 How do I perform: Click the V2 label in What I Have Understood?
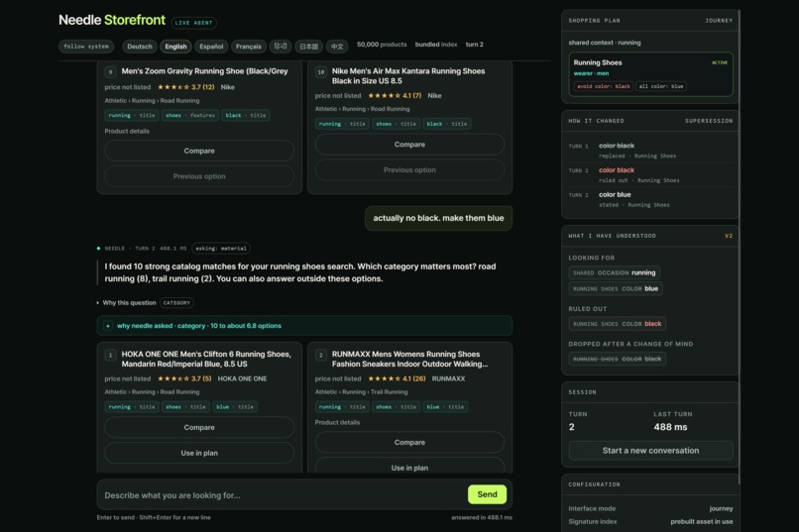click(x=729, y=236)
